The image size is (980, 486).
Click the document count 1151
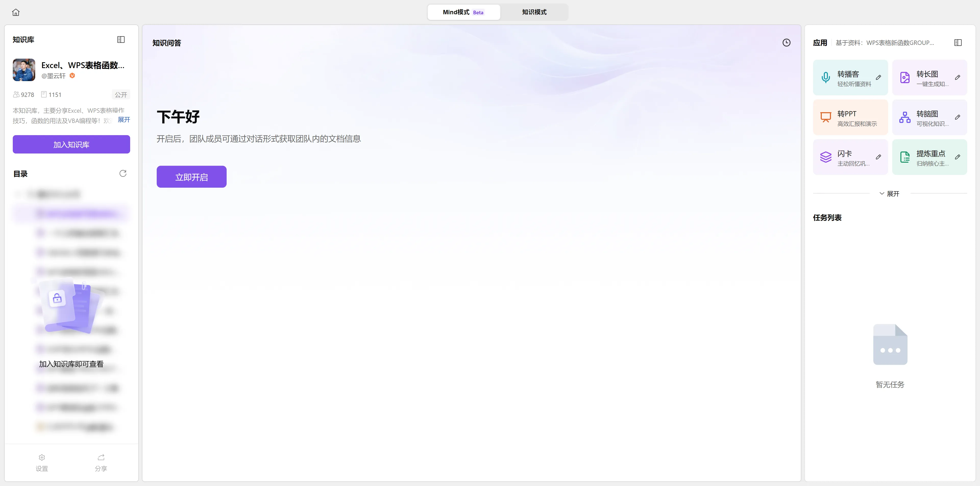click(x=51, y=95)
